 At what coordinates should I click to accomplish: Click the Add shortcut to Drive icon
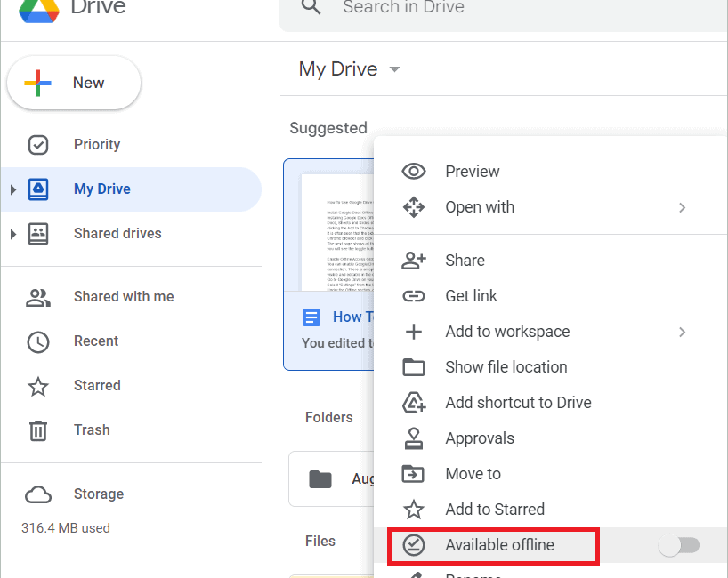tap(414, 403)
